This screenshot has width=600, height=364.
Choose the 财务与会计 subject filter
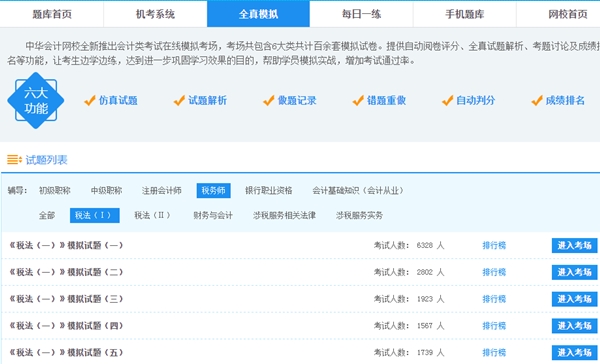213,215
